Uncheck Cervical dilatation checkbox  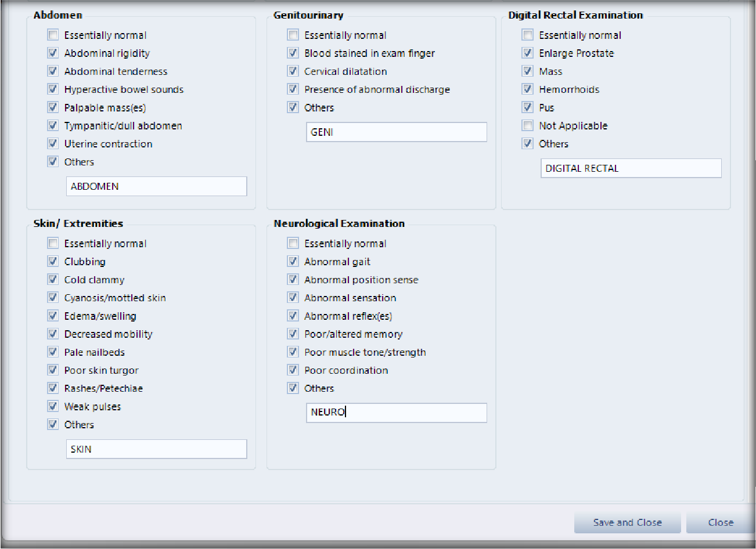tap(293, 71)
